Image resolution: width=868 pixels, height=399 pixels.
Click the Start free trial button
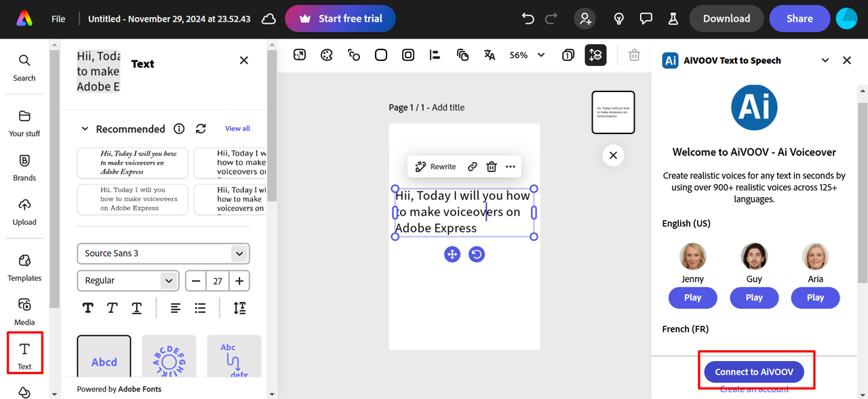click(340, 19)
